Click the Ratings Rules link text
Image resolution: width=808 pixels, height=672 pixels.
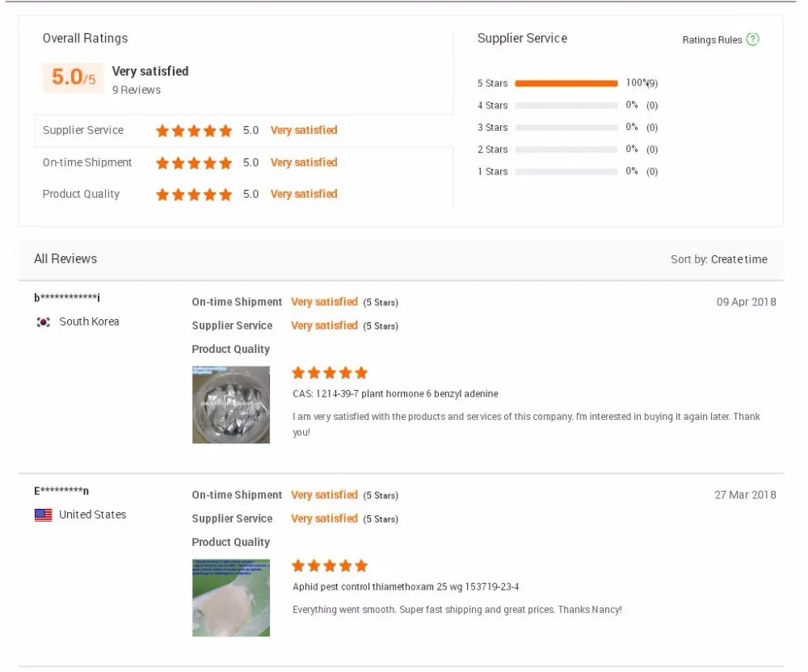click(x=712, y=40)
